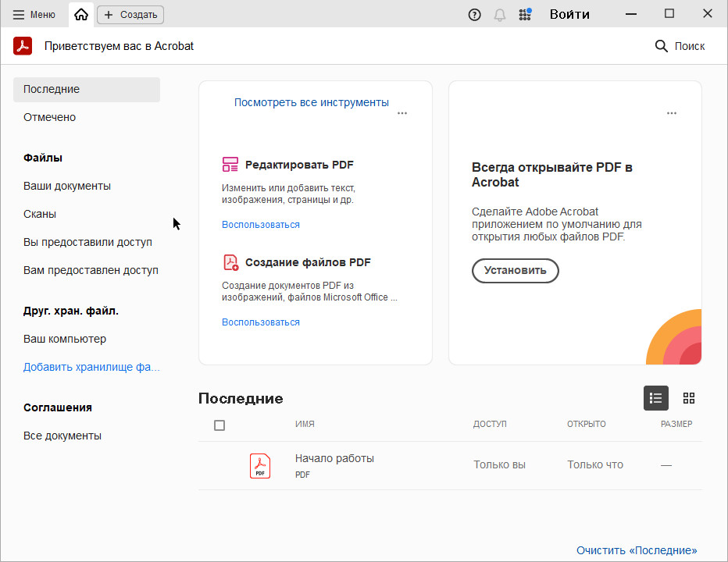The height and width of the screenshot is (562, 728).
Task: Click the Посмотреть все инструменты link
Action: 312,102
